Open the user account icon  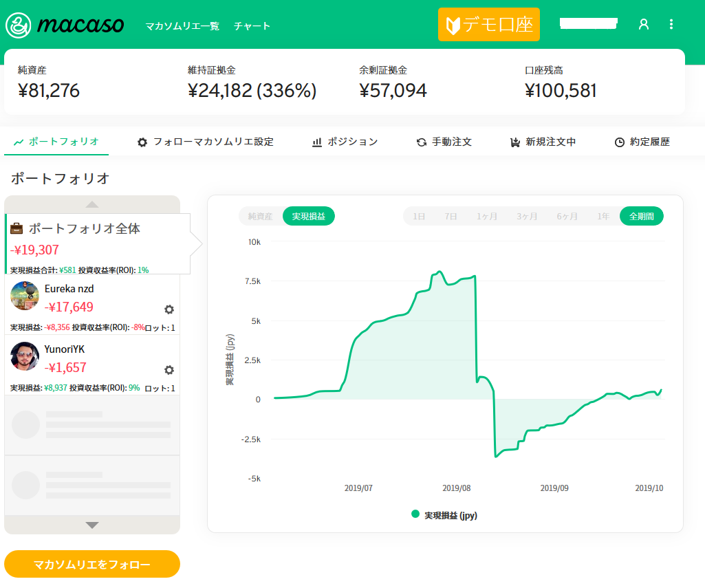tap(644, 25)
